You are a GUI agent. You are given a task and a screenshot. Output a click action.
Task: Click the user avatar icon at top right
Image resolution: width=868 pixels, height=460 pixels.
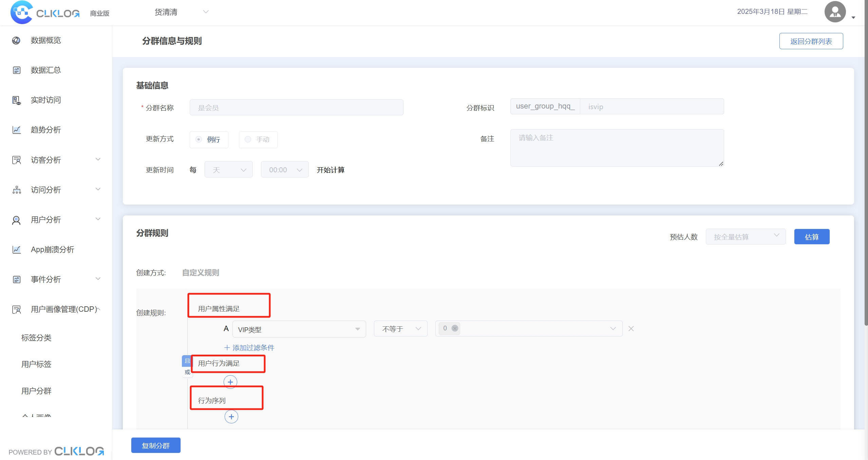coord(835,12)
